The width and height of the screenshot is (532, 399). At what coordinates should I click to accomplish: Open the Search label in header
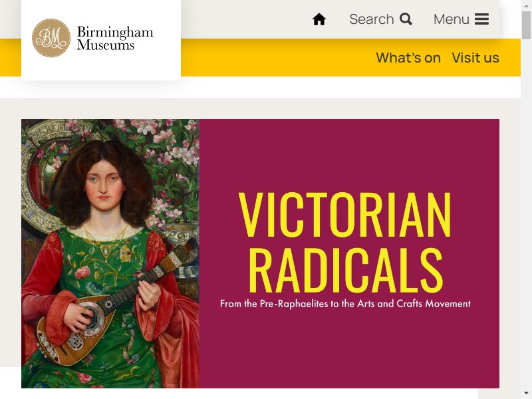click(x=372, y=19)
